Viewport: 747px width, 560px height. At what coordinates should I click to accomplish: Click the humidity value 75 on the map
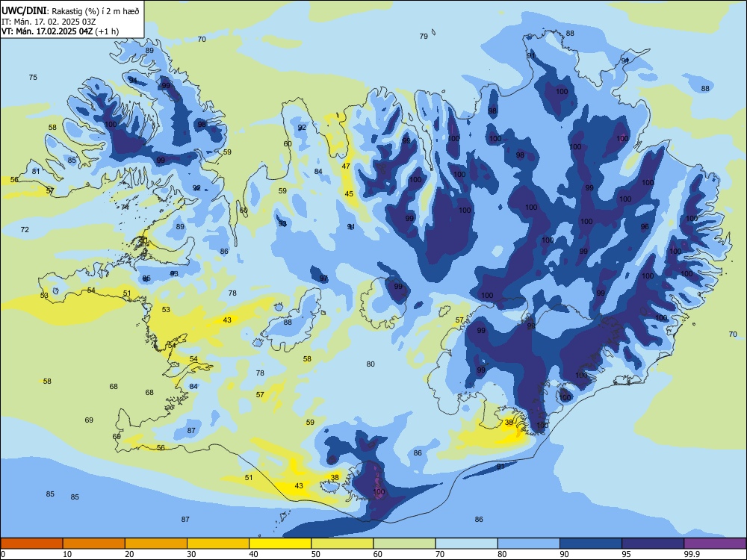pyautogui.click(x=33, y=77)
